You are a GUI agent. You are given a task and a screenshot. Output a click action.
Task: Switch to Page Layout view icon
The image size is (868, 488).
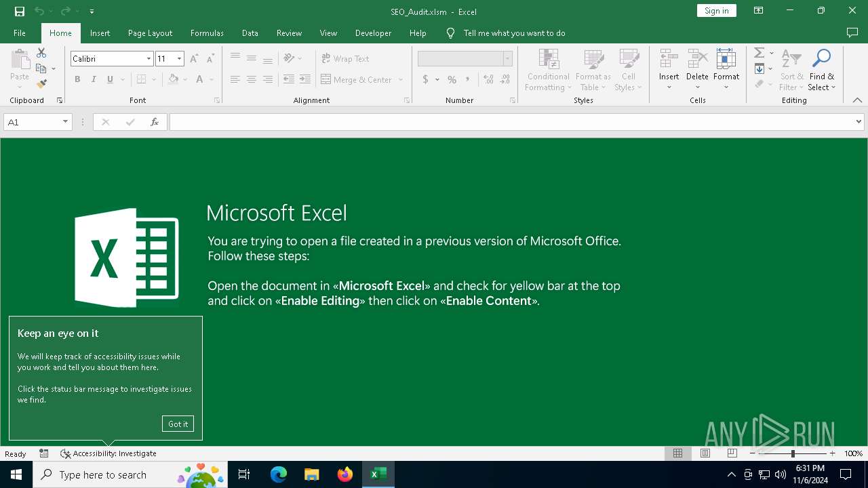(705, 453)
